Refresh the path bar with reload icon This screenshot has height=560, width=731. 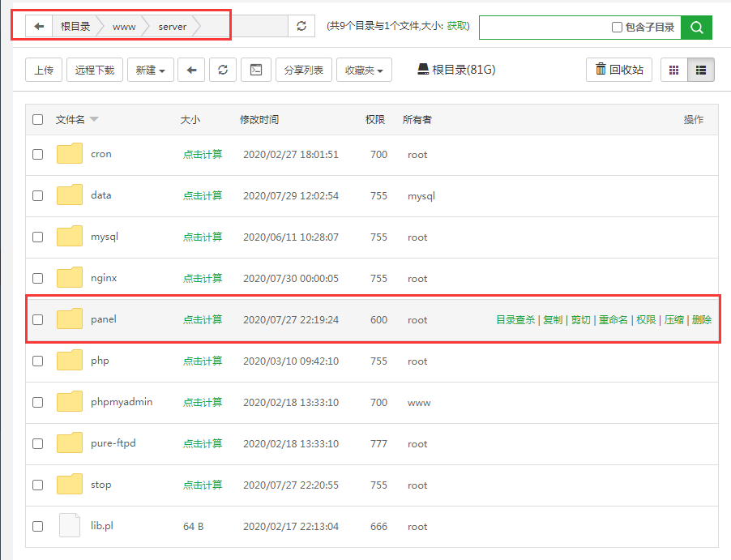(301, 26)
